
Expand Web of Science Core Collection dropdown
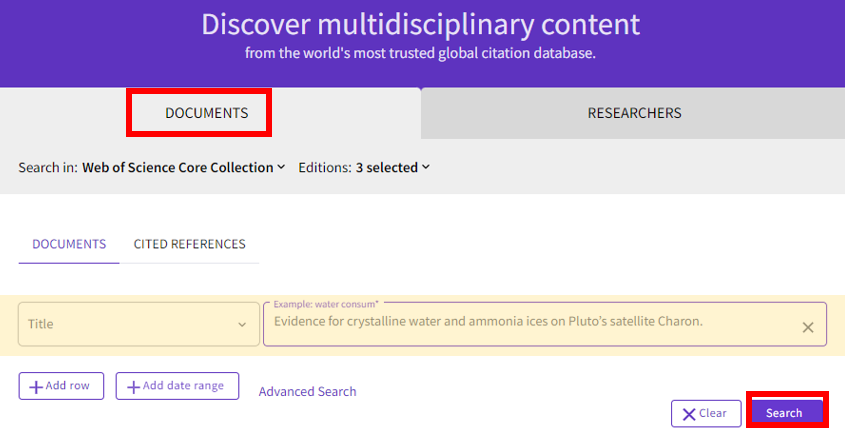[183, 168]
